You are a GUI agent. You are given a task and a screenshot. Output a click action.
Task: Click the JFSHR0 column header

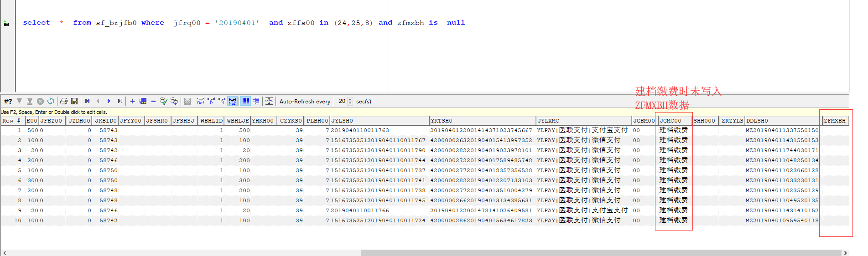[x=157, y=121]
